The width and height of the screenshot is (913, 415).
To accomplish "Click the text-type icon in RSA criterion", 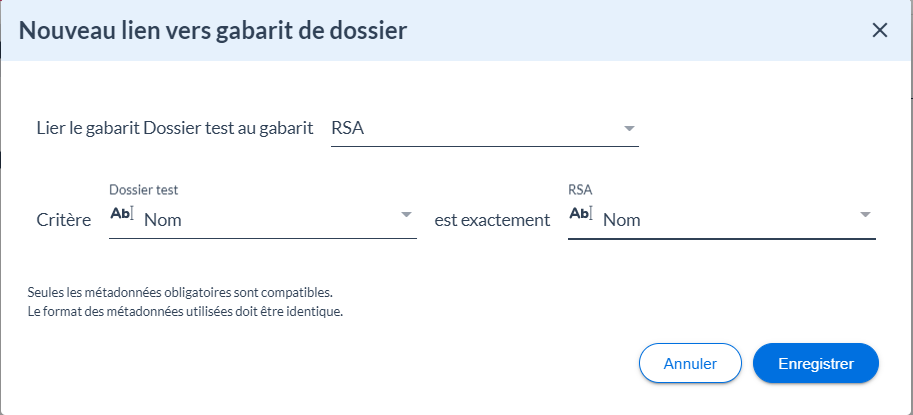I will [581, 214].
